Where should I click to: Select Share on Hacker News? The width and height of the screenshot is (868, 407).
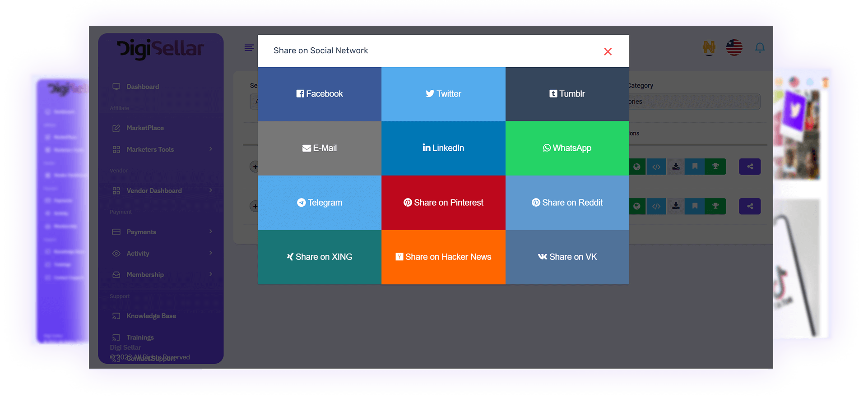pyautogui.click(x=443, y=257)
